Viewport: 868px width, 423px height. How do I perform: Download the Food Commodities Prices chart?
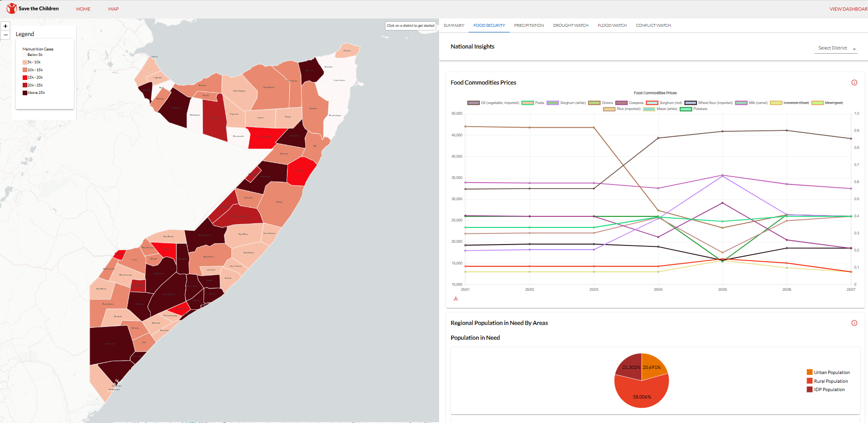point(456,299)
